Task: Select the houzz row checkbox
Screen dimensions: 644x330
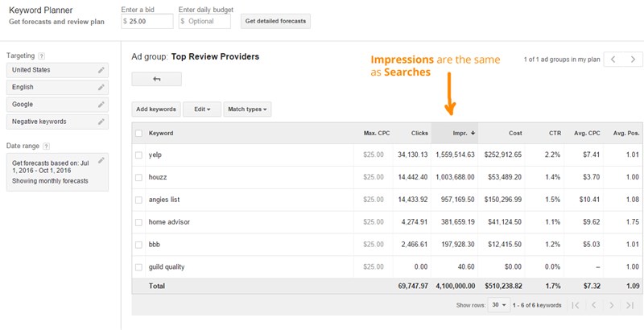Action: click(139, 177)
